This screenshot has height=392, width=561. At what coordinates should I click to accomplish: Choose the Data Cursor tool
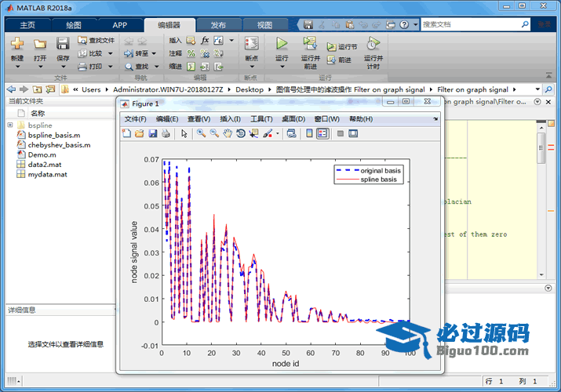253,133
